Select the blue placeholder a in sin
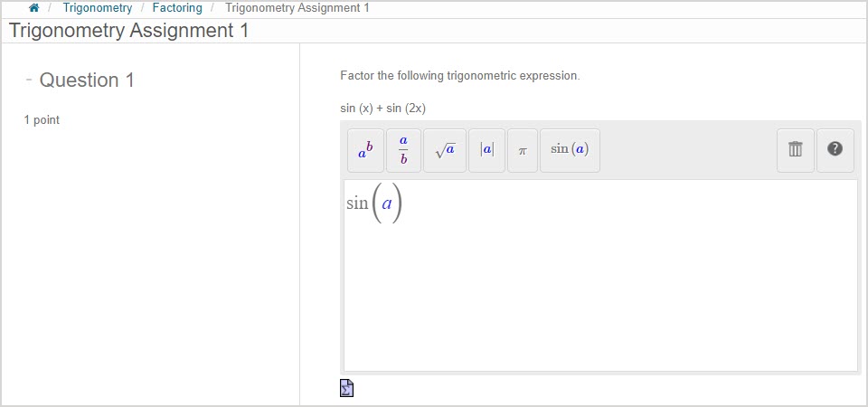This screenshot has height=407, width=868. pos(387,203)
